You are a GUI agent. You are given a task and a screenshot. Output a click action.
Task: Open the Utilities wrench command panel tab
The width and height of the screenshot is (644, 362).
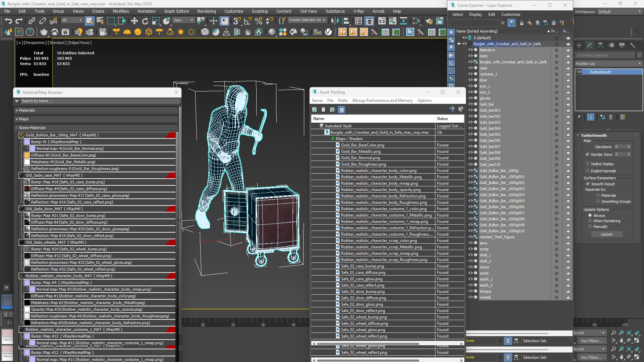click(633, 45)
